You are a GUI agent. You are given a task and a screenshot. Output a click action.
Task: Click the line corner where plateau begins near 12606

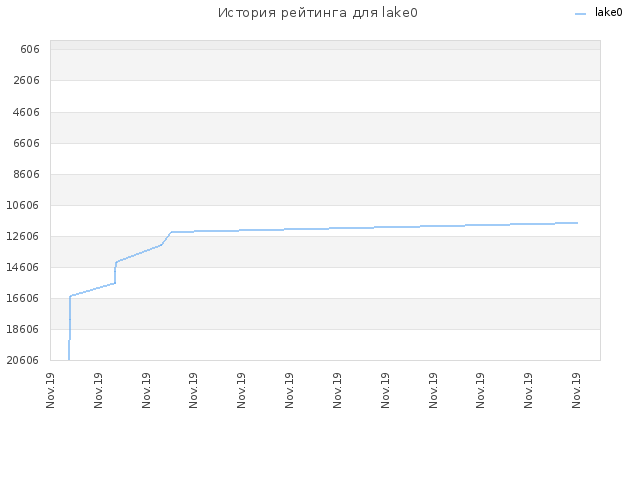(x=171, y=232)
